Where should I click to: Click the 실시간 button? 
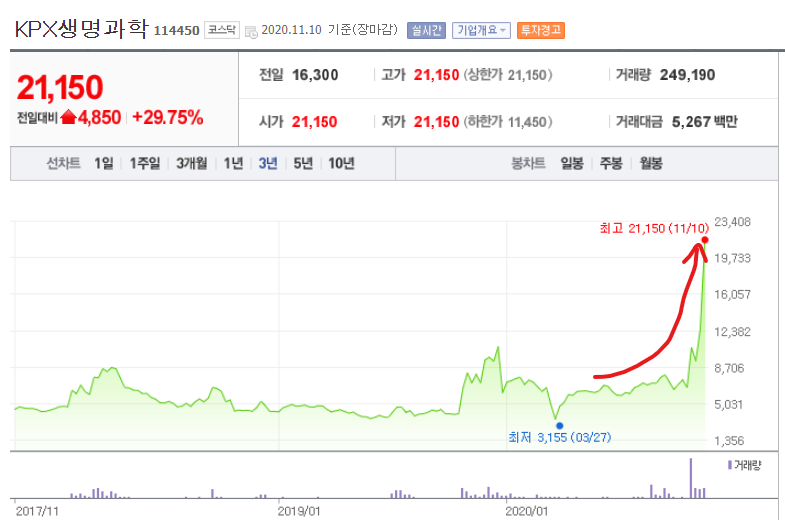(426, 31)
